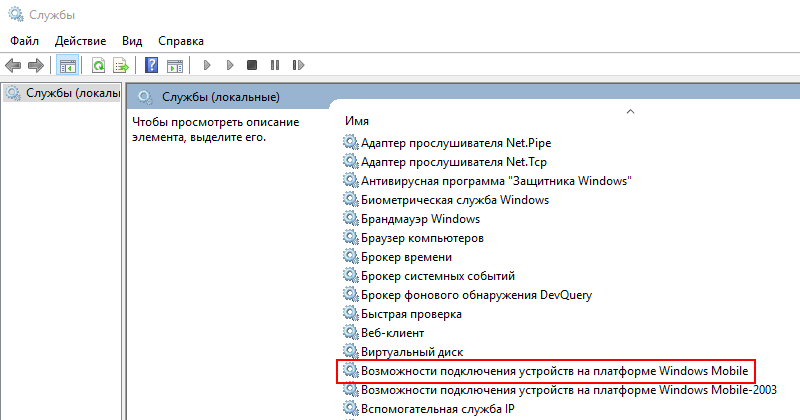Open the Справка menu

pyautogui.click(x=181, y=41)
